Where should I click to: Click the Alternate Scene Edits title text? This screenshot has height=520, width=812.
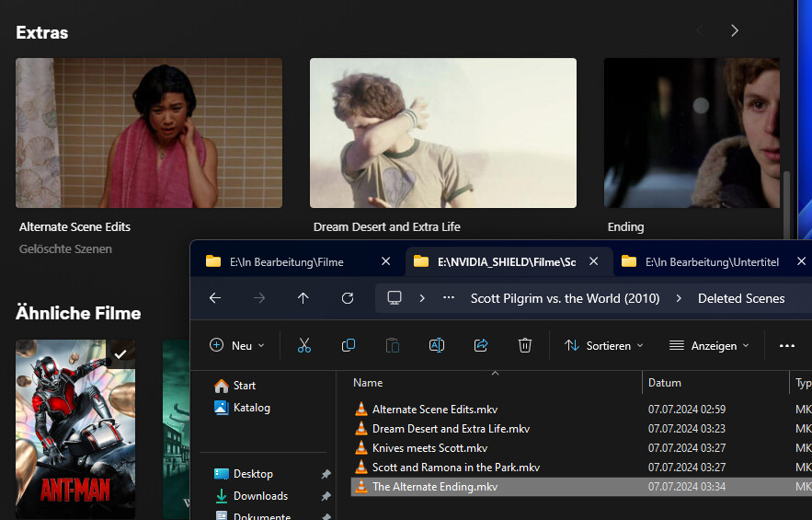[x=74, y=227]
